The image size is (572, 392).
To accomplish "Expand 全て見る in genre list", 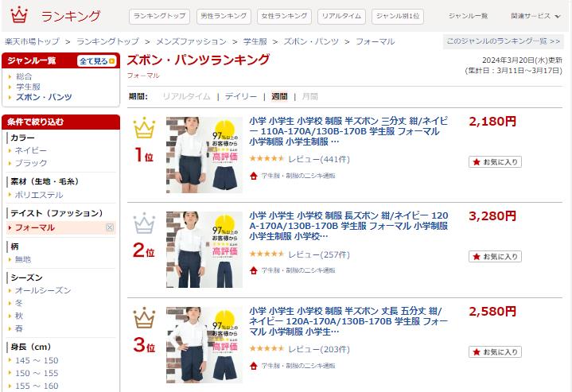I will (97, 61).
